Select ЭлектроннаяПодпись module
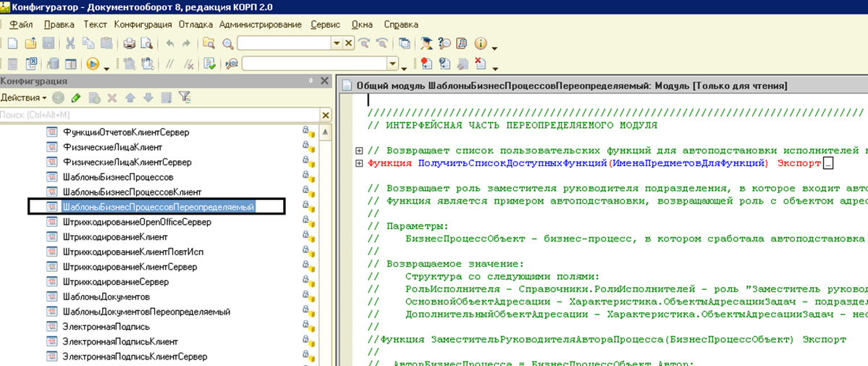Viewport: 868px width, 366px height. pyautogui.click(x=107, y=327)
